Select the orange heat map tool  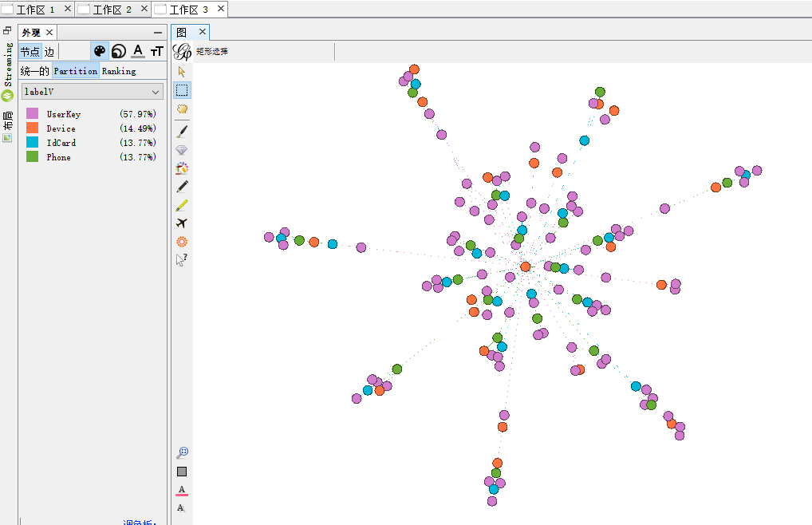pyautogui.click(x=182, y=241)
